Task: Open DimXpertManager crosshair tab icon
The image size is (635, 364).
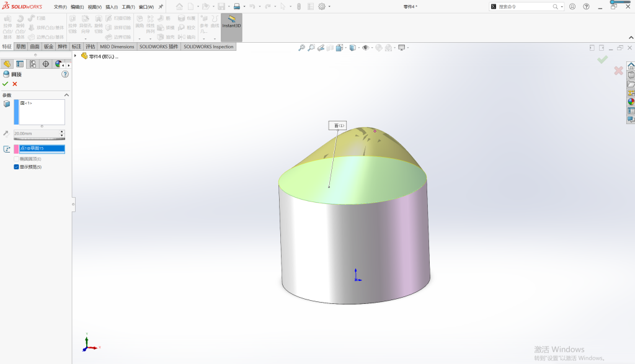Action: point(46,64)
